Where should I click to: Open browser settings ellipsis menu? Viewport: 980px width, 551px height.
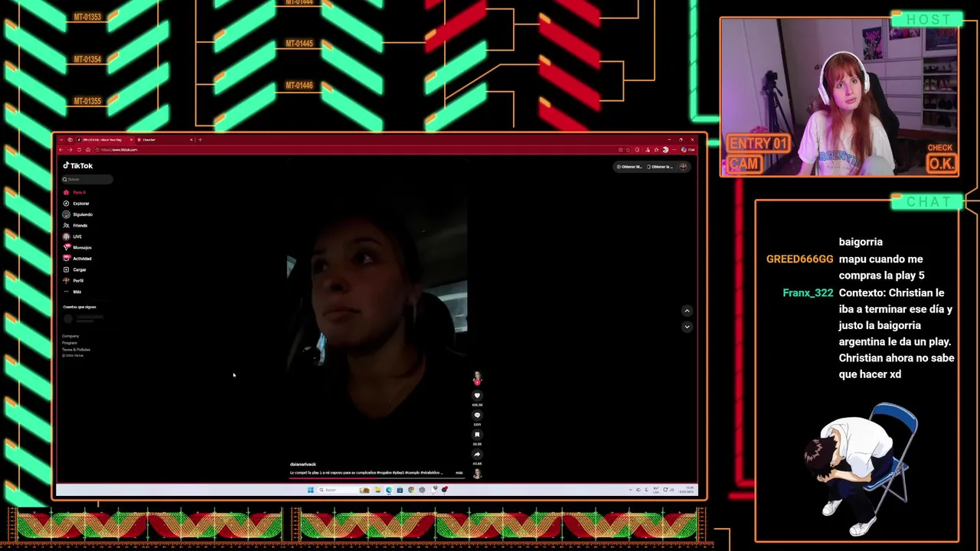(674, 149)
